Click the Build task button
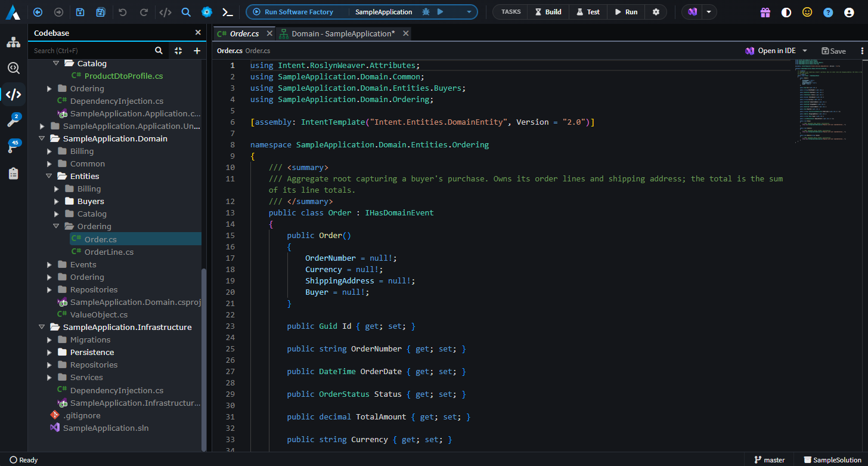Viewport: 868px width, 466px height. (x=548, y=12)
